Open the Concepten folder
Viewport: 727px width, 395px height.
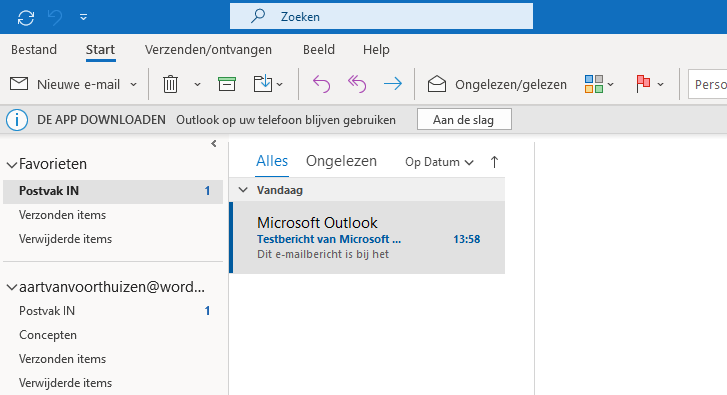point(48,335)
